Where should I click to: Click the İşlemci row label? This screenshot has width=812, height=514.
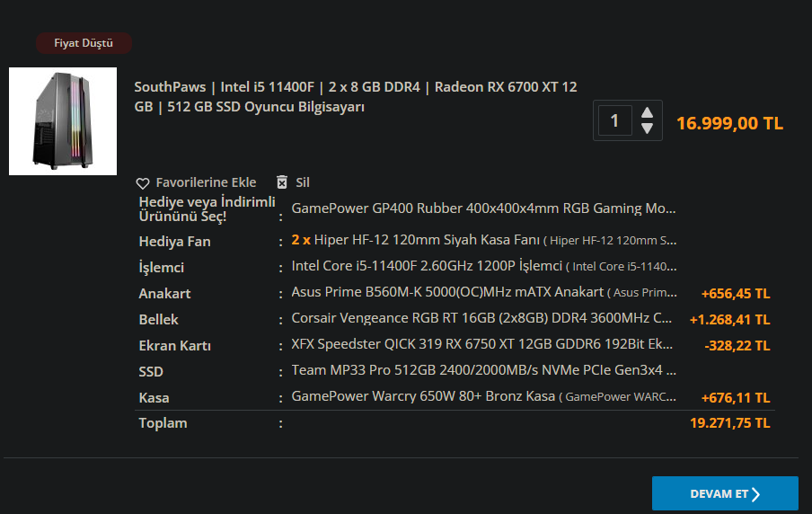161,268
